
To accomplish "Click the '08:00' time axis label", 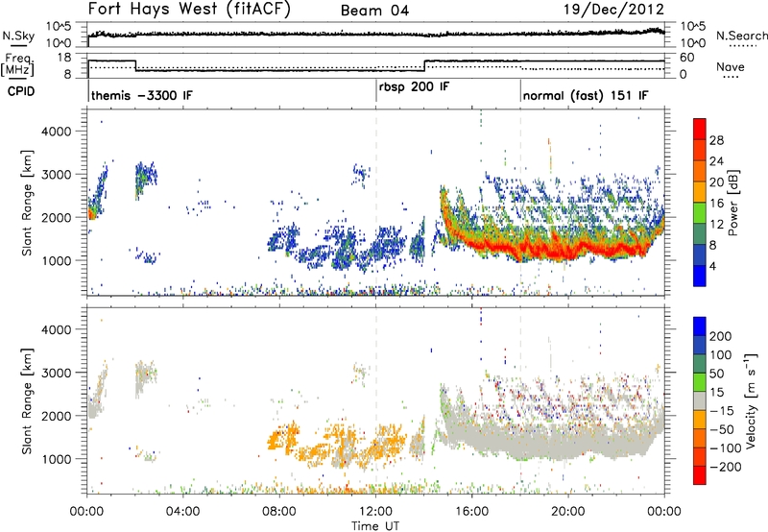I will [279, 512].
